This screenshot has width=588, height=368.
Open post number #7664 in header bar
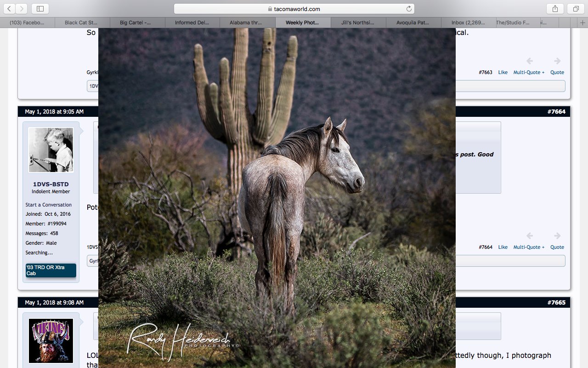click(x=556, y=112)
